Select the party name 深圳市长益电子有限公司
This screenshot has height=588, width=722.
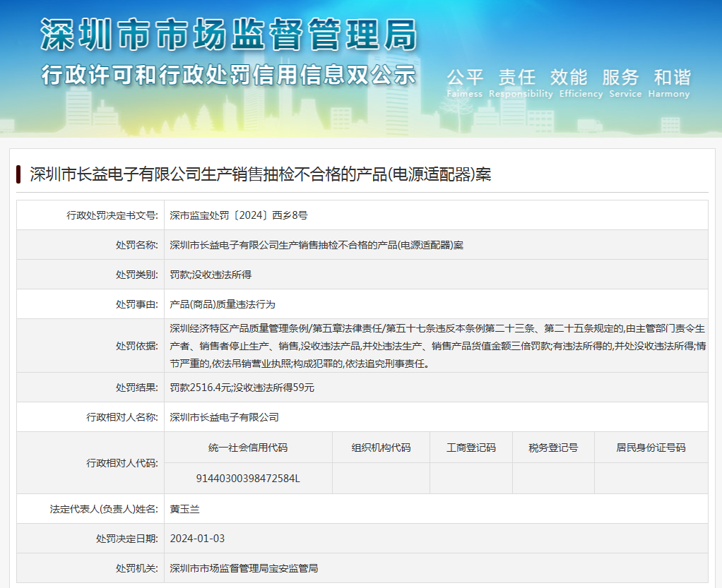[x=224, y=417]
